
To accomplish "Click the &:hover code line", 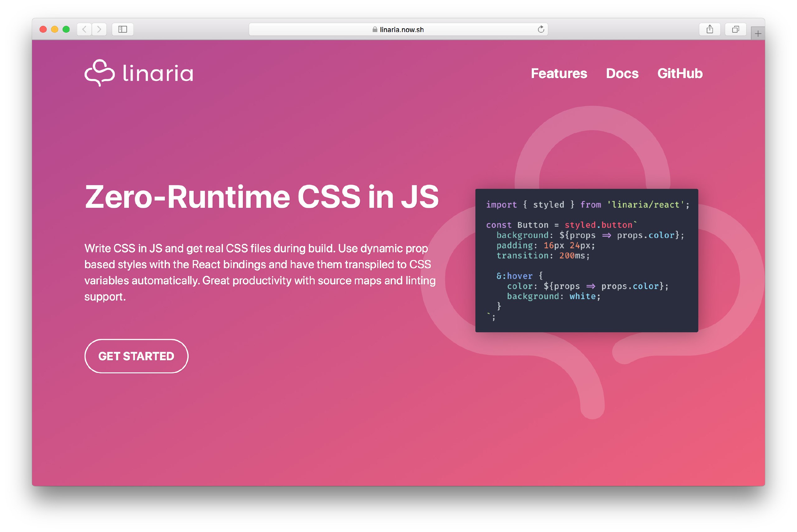I will 519,276.
